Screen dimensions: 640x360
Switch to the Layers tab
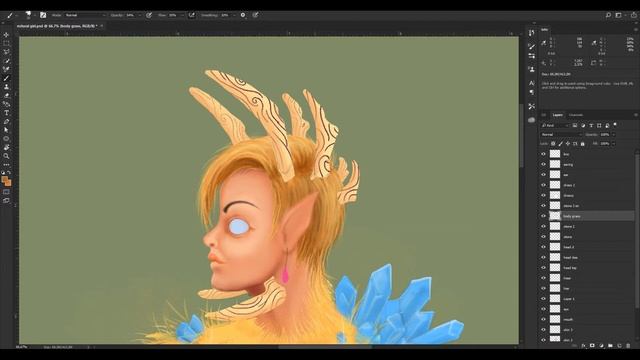557,115
